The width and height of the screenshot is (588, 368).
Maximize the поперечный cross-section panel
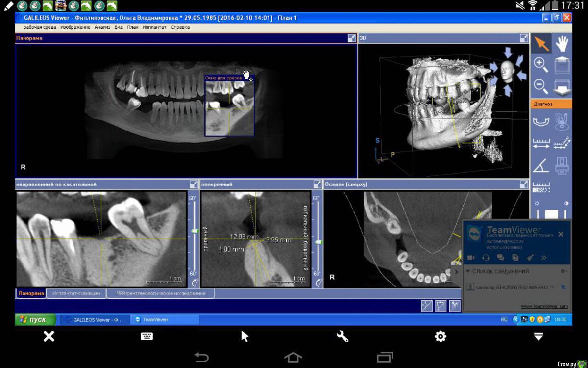tap(317, 184)
